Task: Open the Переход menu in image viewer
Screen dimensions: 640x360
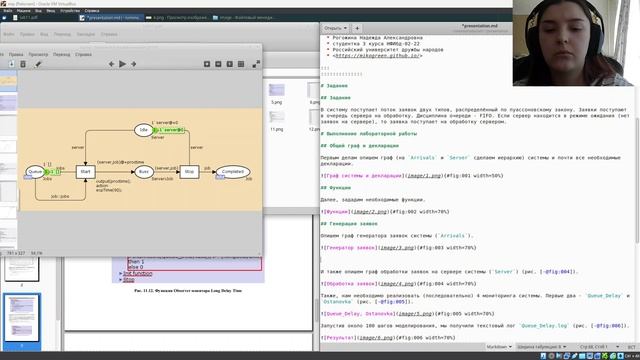Action: 62,54
